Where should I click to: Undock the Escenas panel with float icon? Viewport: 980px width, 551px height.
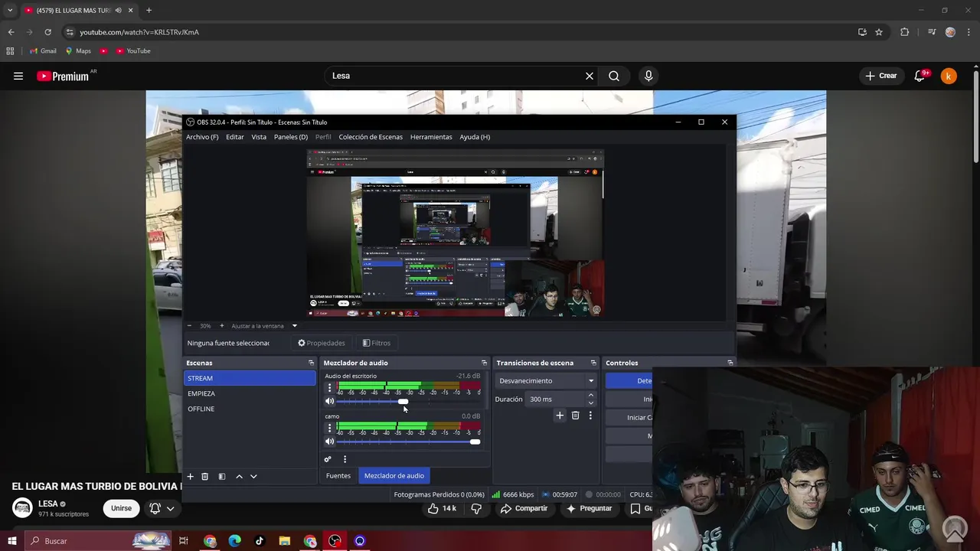point(311,363)
